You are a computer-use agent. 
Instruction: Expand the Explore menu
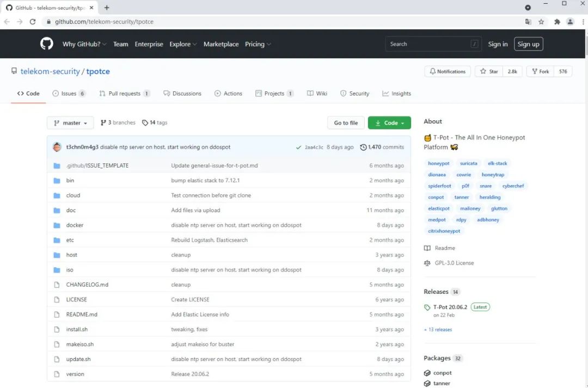tap(183, 44)
